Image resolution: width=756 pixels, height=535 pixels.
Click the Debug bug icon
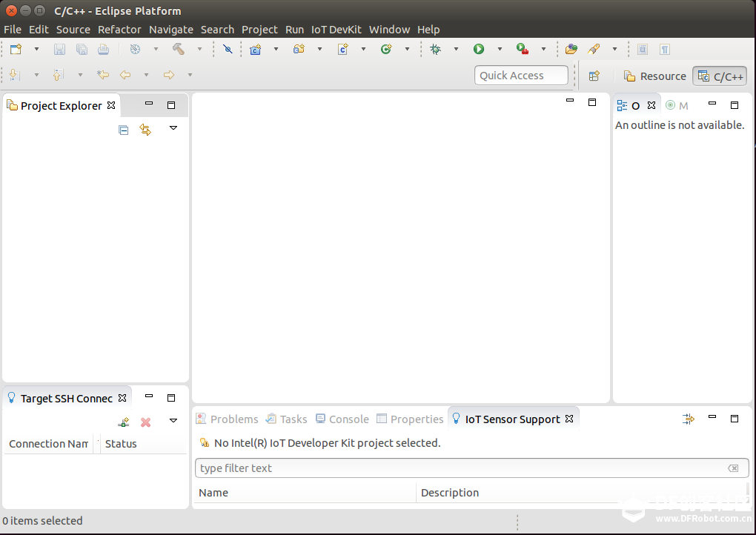tap(435, 49)
